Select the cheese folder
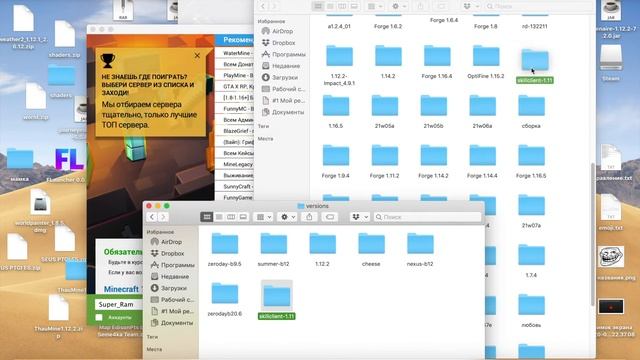Image resolution: width=640 pixels, height=360 pixels. point(371,249)
